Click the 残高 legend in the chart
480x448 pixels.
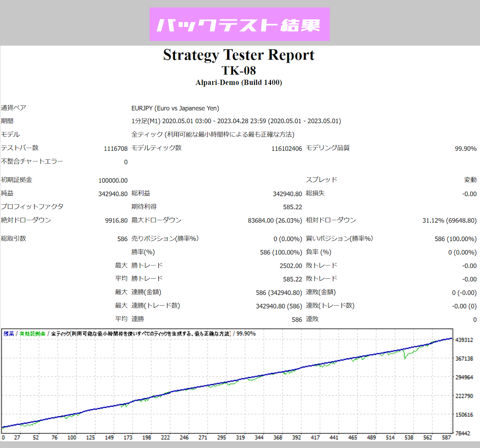[9, 334]
